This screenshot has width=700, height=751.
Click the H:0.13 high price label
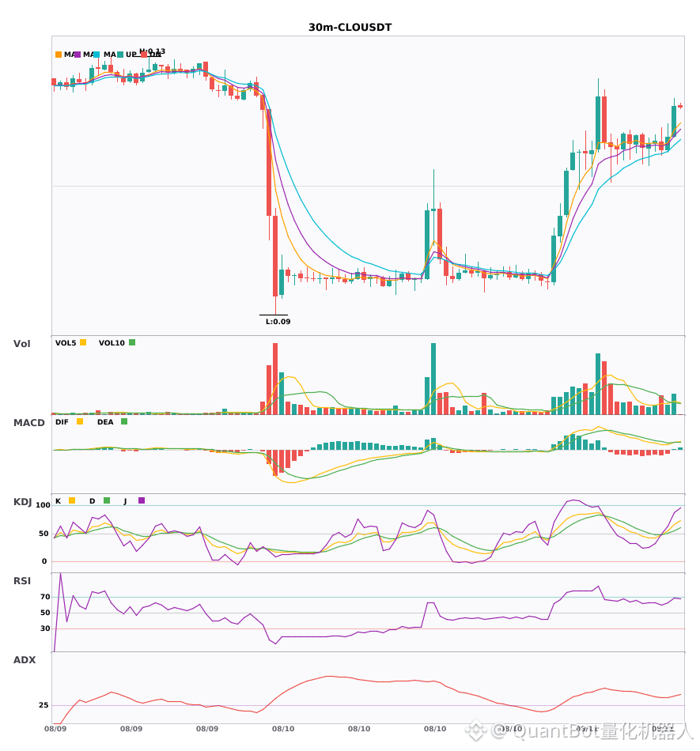click(x=153, y=51)
